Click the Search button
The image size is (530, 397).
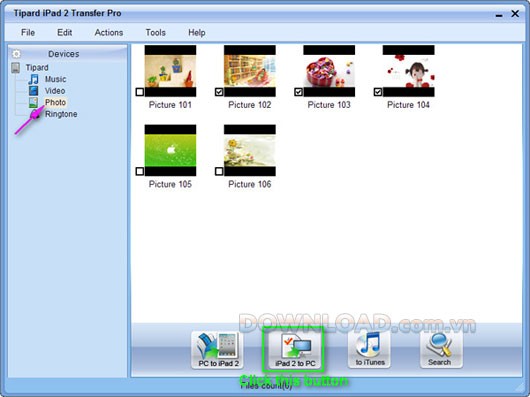pyautogui.click(x=441, y=349)
